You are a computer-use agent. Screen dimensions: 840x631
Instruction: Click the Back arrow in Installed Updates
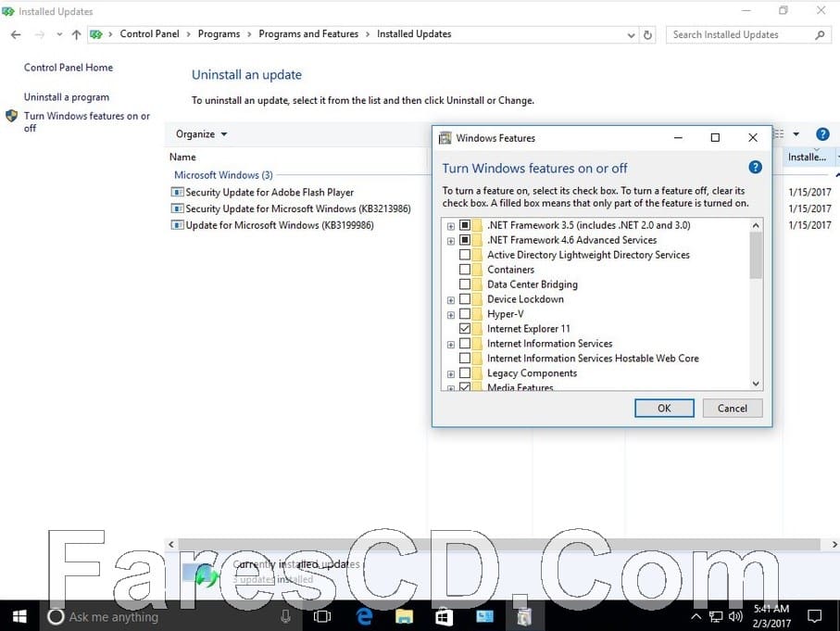tap(16, 34)
